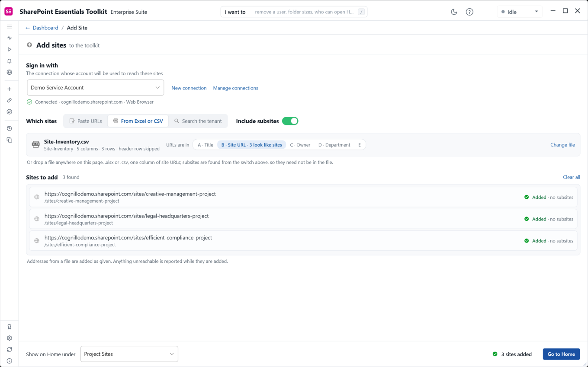
Task: Click the Site-Inventory.csv file name
Action: pyautogui.click(x=66, y=142)
